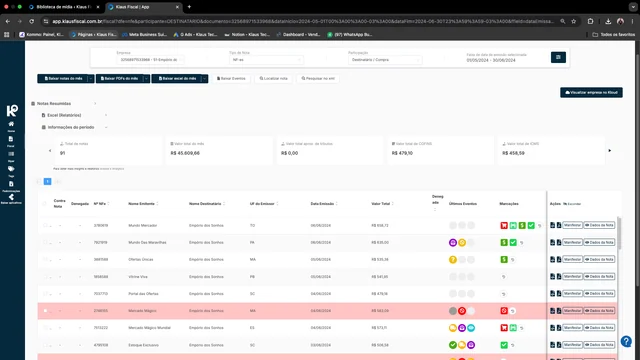Image resolution: width=640 pixels, height=360 pixels.
Task: Click first document icon in Portal das Ofertas row
Action: coord(552,293)
